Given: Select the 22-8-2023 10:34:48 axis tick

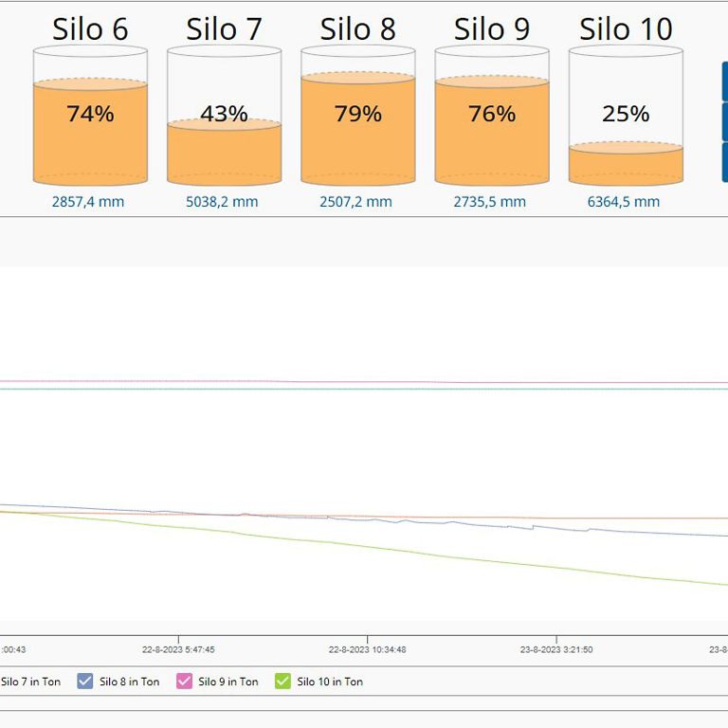Looking at the screenshot, I should tap(368, 649).
